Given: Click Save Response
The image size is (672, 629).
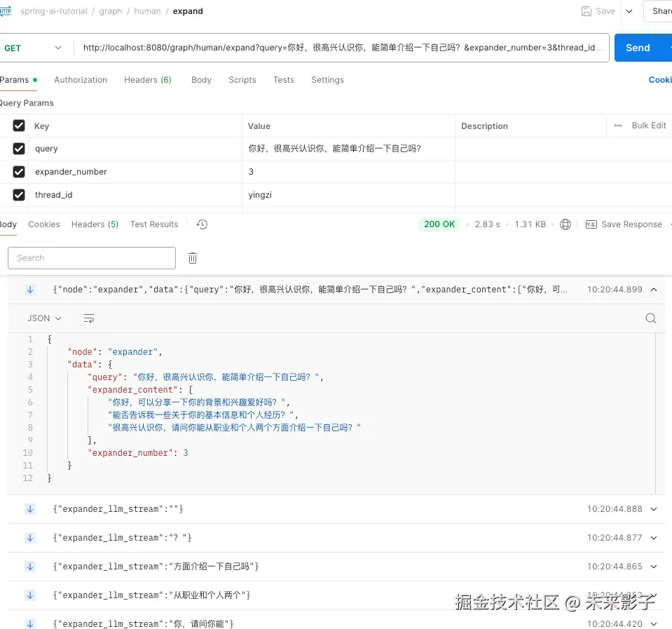Looking at the screenshot, I should pyautogui.click(x=624, y=224).
